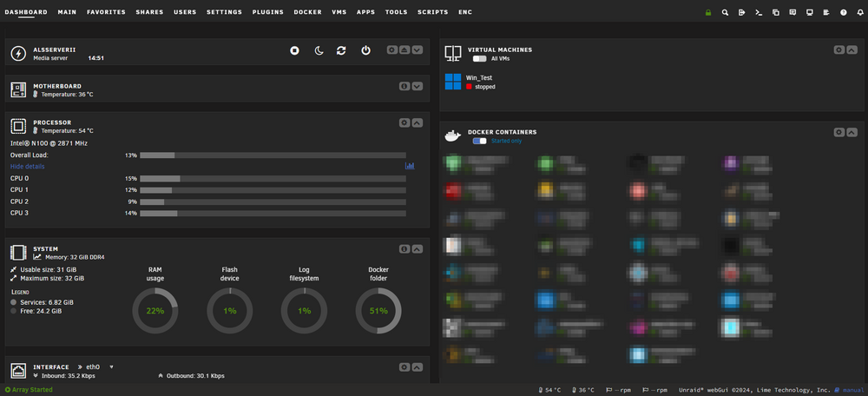Open the Apps menu tab
Viewport: 868px width, 396px height.
(366, 12)
